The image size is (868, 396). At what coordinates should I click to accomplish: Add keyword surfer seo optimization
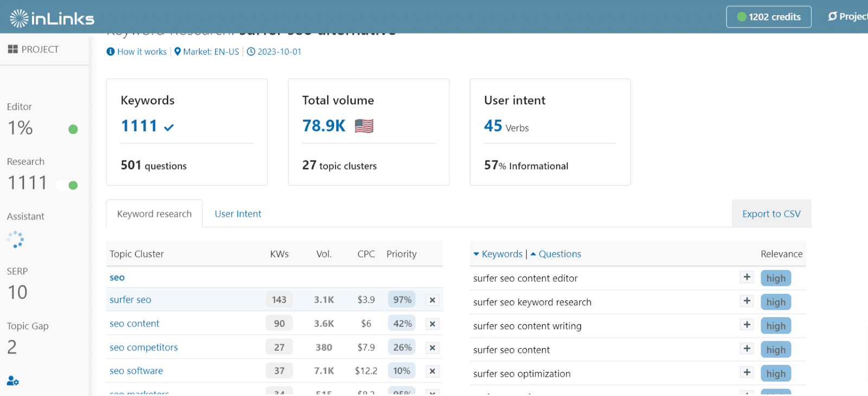click(x=747, y=373)
